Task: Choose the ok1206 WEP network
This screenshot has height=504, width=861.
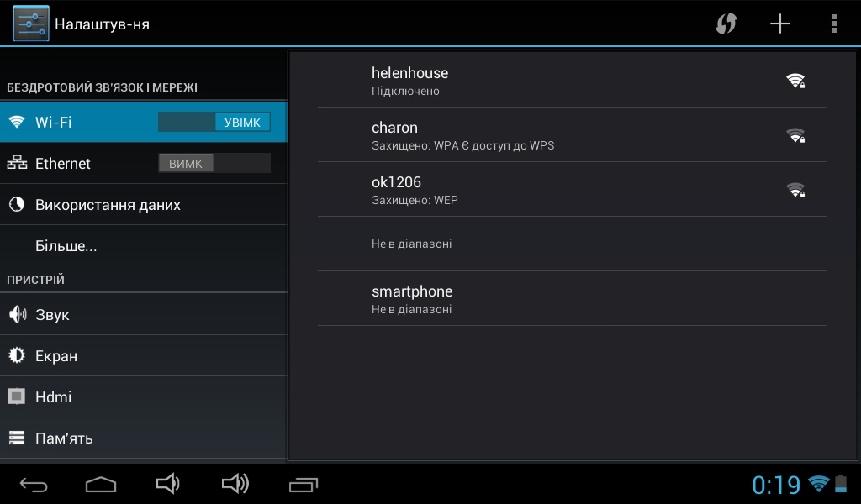Action: [572, 190]
